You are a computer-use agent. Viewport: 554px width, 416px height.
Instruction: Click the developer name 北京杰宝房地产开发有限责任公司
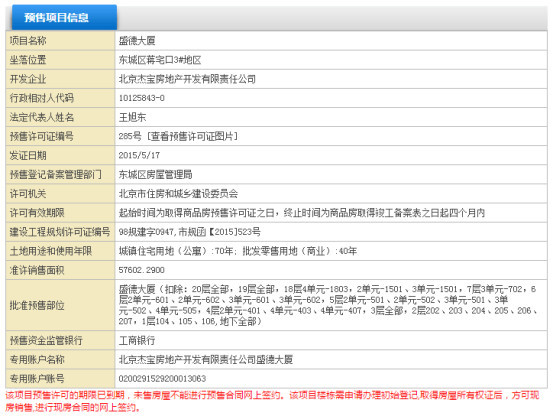[x=187, y=79]
